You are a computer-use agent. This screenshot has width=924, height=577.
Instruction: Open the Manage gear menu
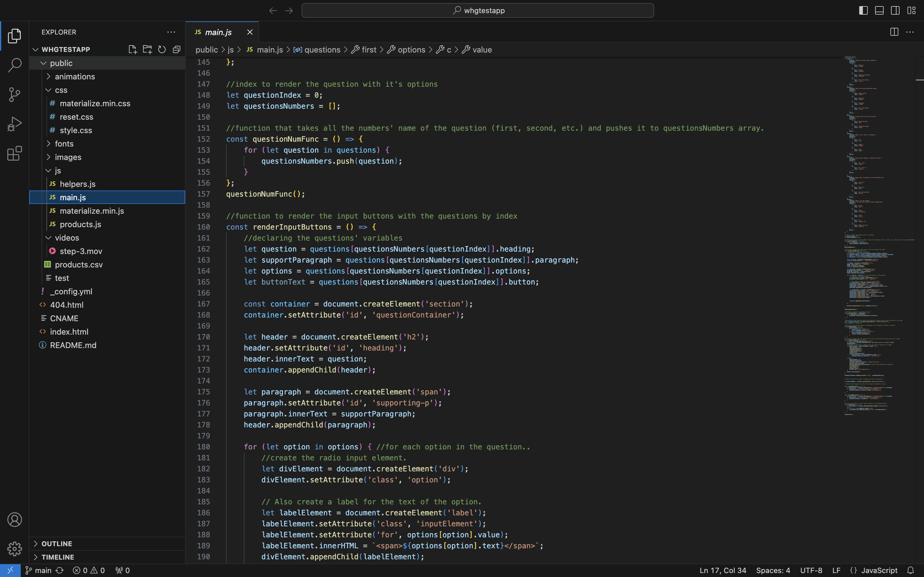coord(14,549)
